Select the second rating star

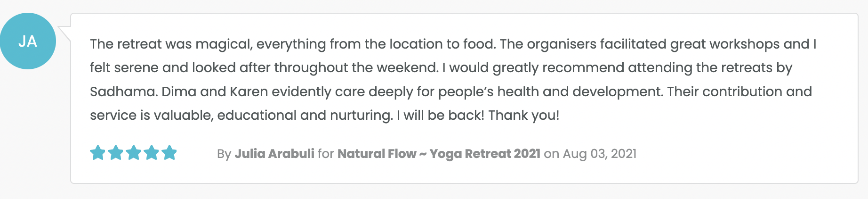116,153
